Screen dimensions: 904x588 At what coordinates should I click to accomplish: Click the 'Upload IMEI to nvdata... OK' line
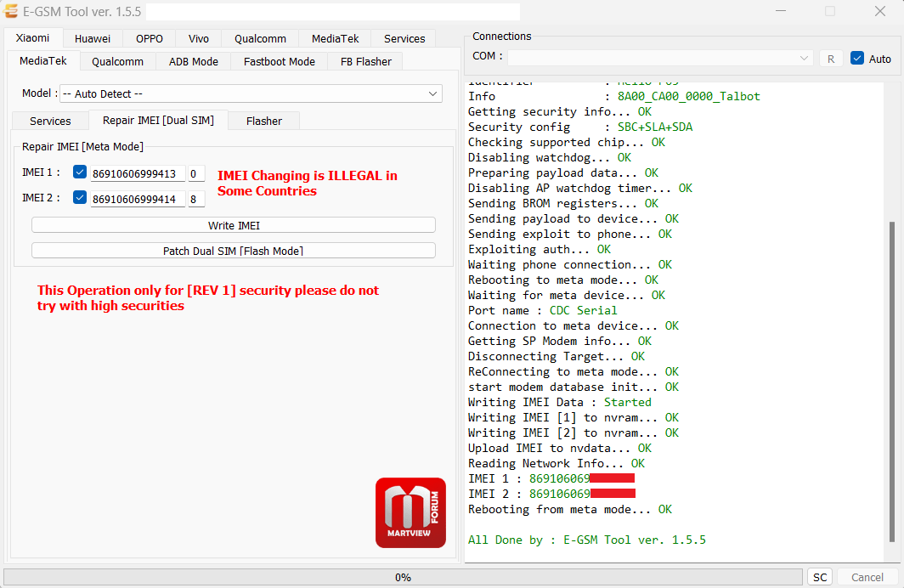tap(560, 448)
